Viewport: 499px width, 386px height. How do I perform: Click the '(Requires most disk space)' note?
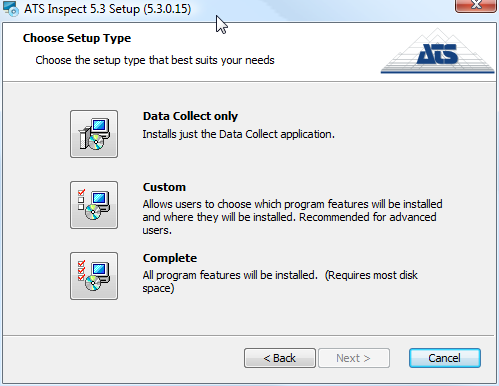(280, 282)
